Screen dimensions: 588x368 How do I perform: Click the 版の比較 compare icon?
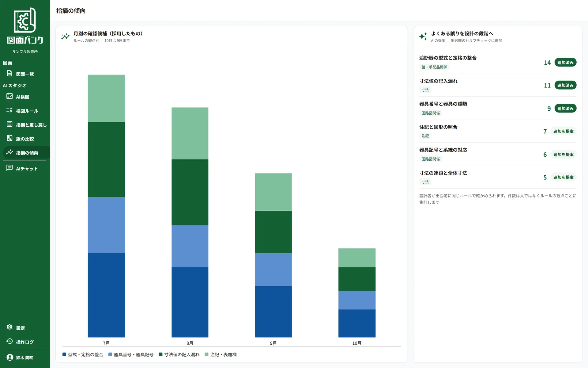(x=9, y=138)
